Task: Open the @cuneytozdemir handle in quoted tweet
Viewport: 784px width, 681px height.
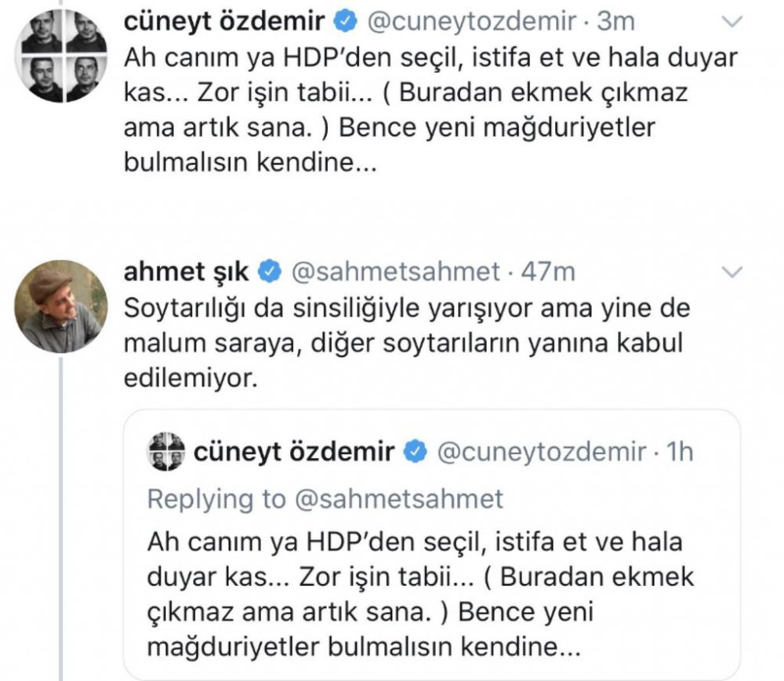Action: (542, 452)
